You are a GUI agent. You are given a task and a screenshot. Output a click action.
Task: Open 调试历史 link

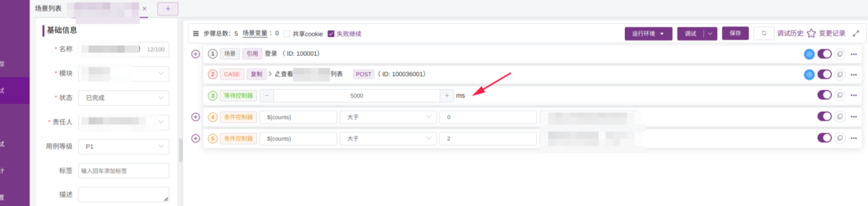pyautogui.click(x=790, y=33)
